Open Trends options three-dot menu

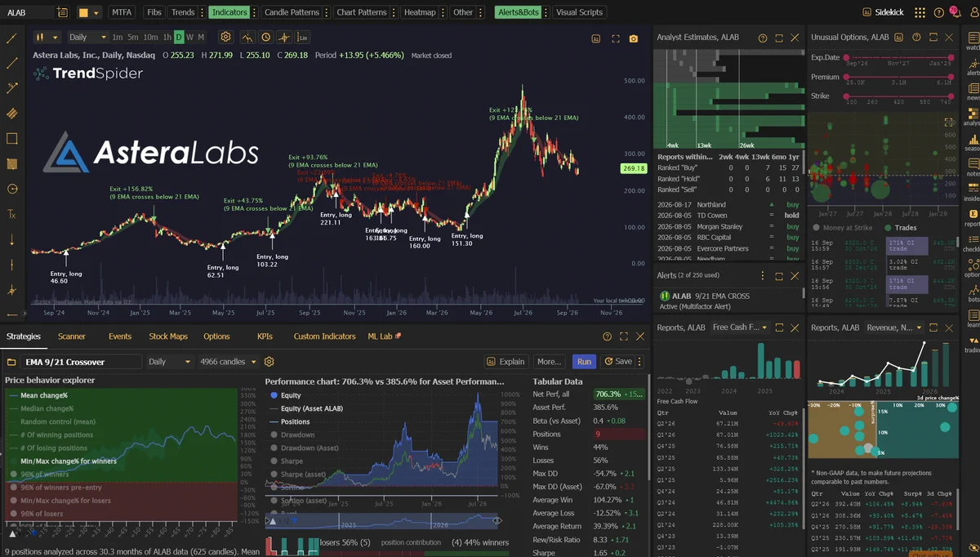[200, 12]
